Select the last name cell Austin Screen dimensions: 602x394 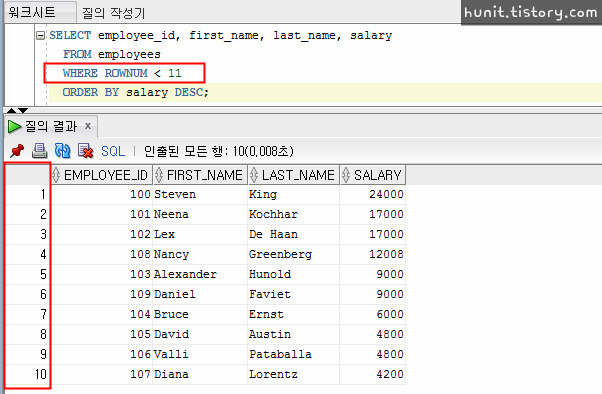coord(294,334)
